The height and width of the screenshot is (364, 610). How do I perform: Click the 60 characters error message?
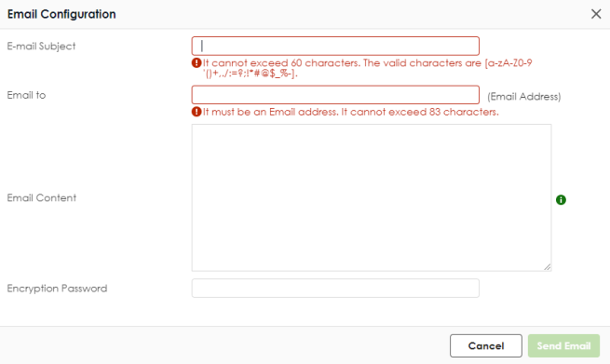coord(367,68)
